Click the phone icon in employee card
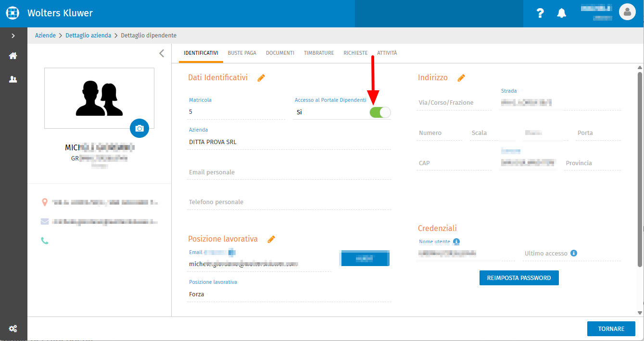644x341 pixels. tap(45, 241)
